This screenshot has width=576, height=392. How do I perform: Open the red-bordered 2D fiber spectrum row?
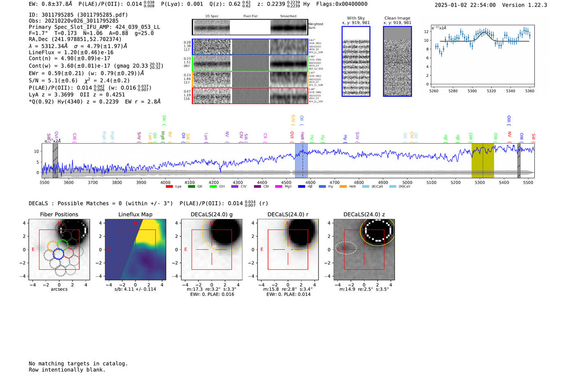(250, 95)
